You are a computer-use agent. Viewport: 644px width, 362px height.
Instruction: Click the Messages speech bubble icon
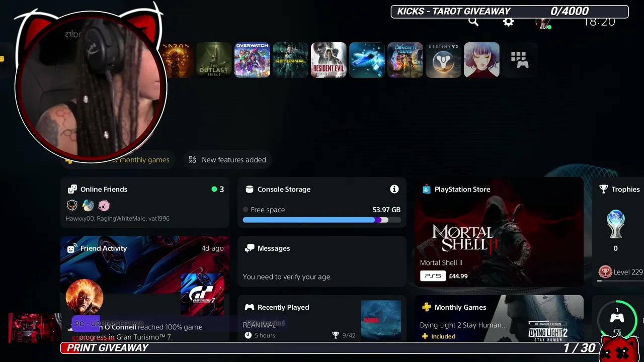tap(249, 248)
